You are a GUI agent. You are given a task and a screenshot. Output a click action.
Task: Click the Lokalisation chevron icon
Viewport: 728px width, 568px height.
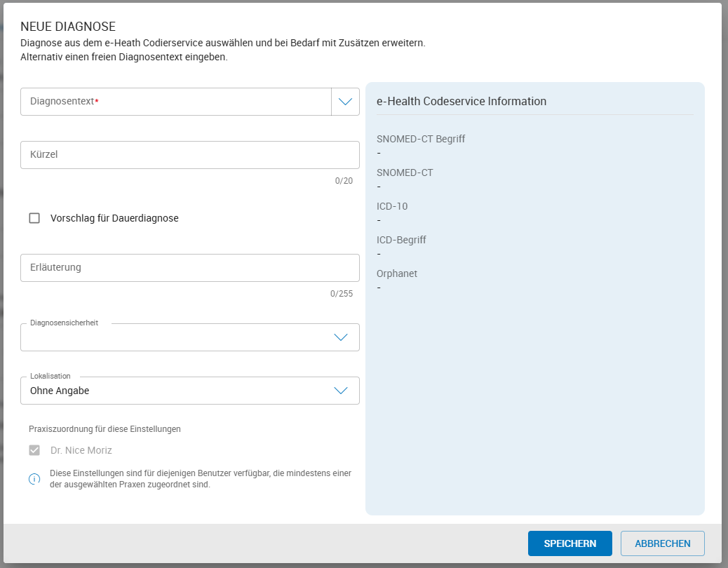341,391
